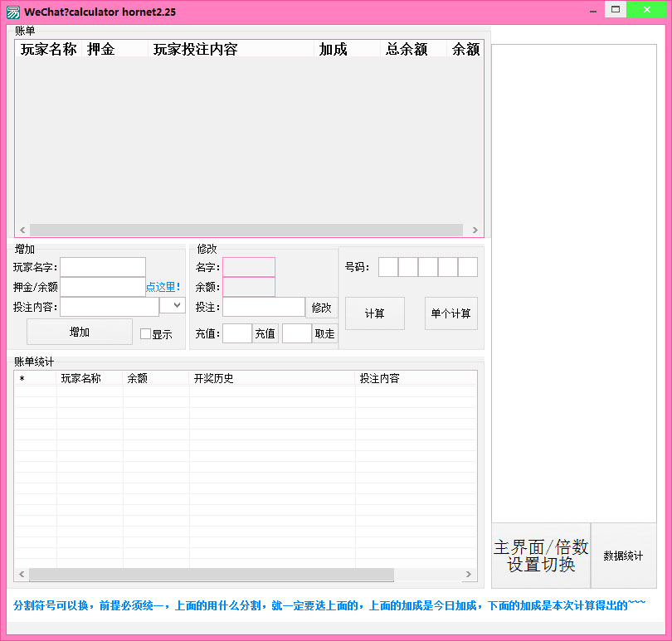The width and height of the screenshot is (672, 641).
Task: Click the first 号码 digit box
Action: 388,267
